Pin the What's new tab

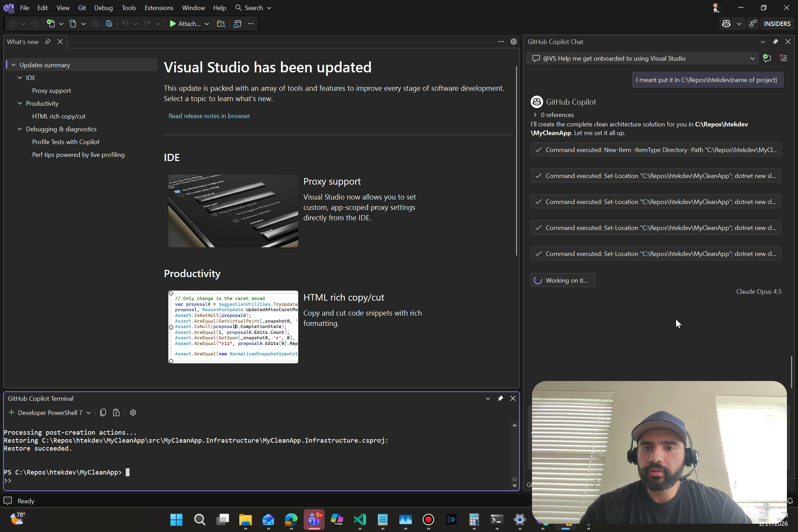[48, 42]
